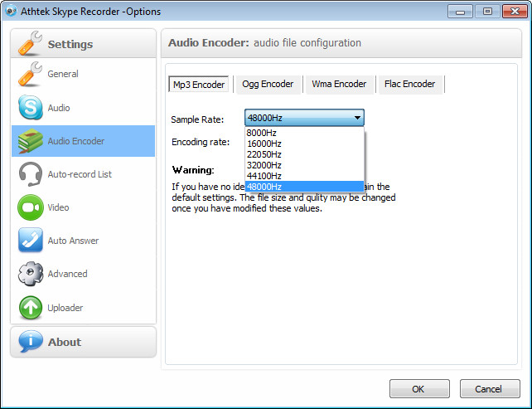Image resolution: width=532 pixels, height=409 pixels.
Task: Open the General settings page
Action: 63,74
